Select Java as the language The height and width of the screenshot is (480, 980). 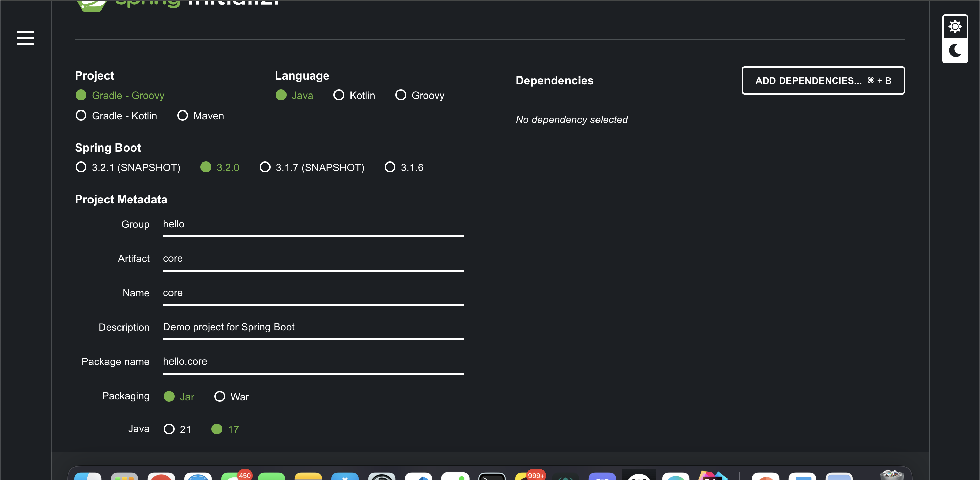pyautogui.click(x=294, y=95)
